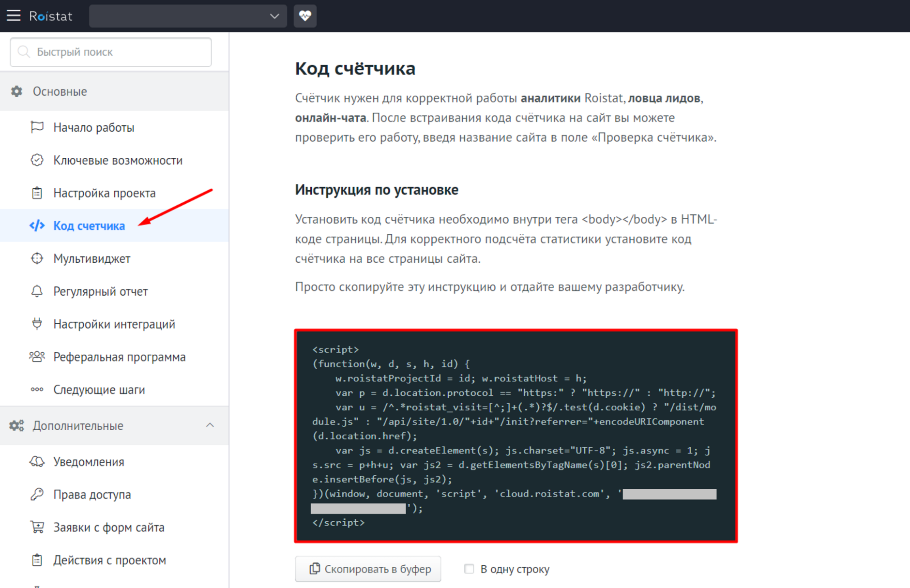910x588 pixels.
Task: Click the flag icon for Начало работы
Action: (37, 127)
